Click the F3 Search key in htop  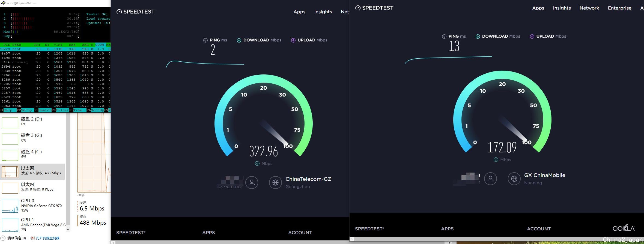point(43,110)
